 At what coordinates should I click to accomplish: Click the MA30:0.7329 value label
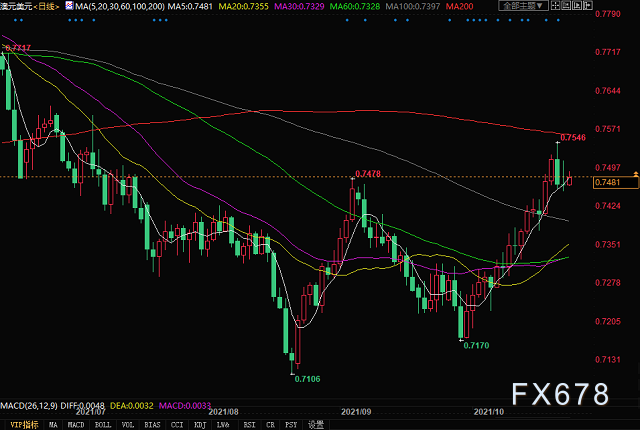(x=299, y=6)
